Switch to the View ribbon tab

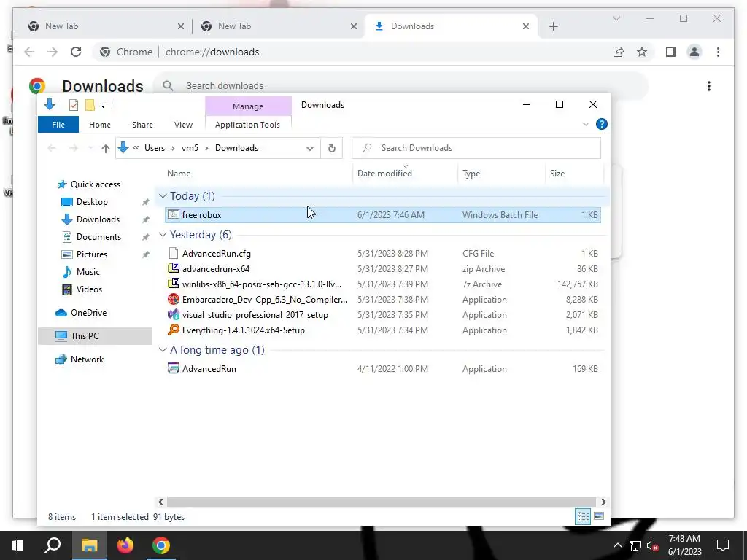coord(183,125)
